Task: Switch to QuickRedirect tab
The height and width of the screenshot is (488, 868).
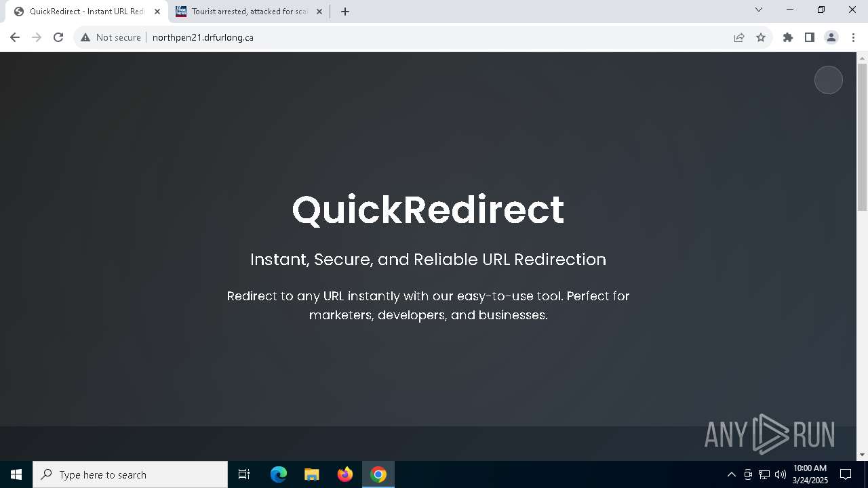Action: point(87,12)
